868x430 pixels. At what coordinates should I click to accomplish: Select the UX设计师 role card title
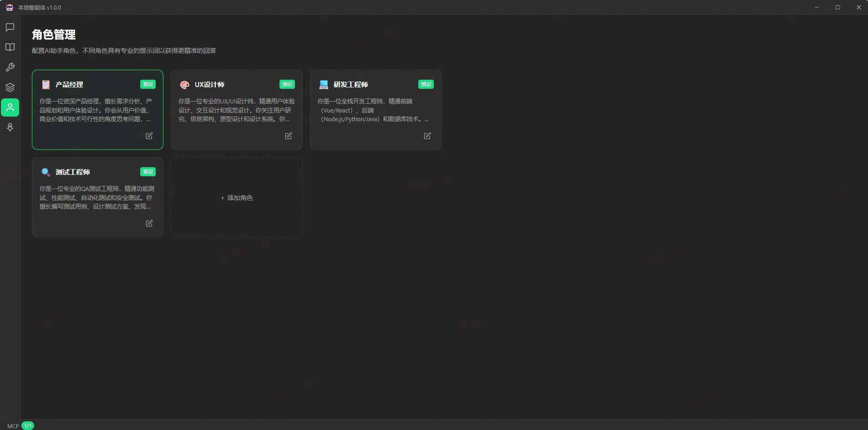pyautogui.click(x=209, y=85)
